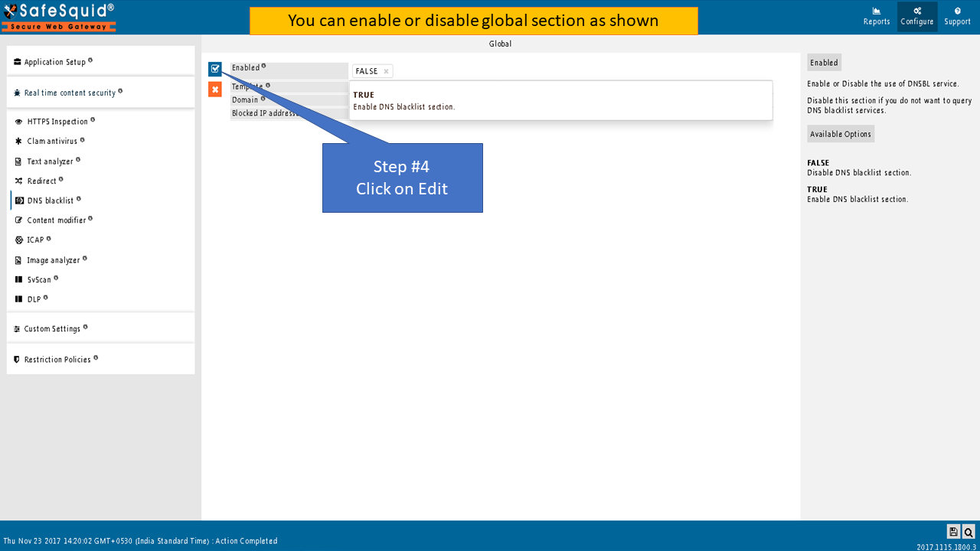This screenshot has width=980, height=551.
Task: Click the Global tab header
Action: tap(501, 44)
